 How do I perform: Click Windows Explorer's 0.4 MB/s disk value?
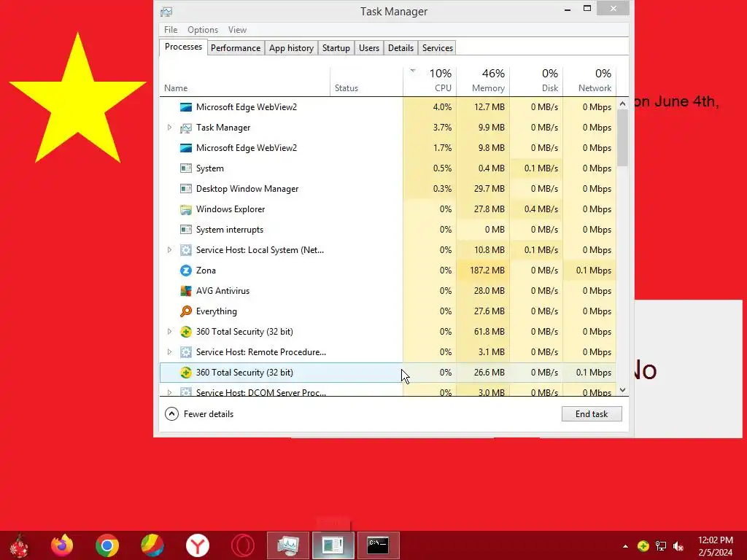541,209
